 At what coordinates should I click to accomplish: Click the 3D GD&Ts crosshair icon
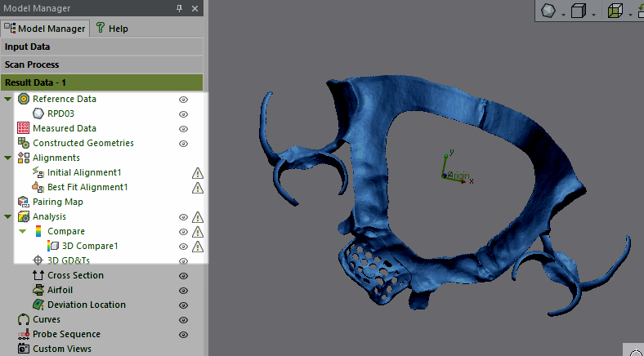pyautogui.click(x=38, y=260)
